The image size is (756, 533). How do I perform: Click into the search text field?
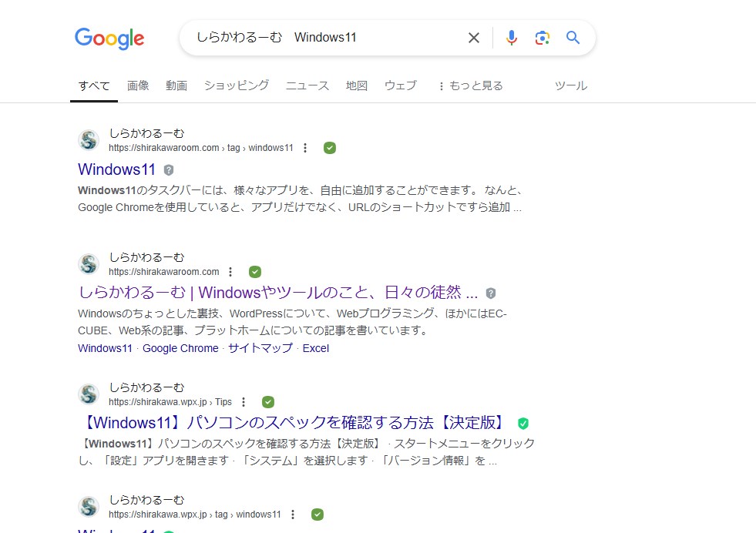click(324, 38)
